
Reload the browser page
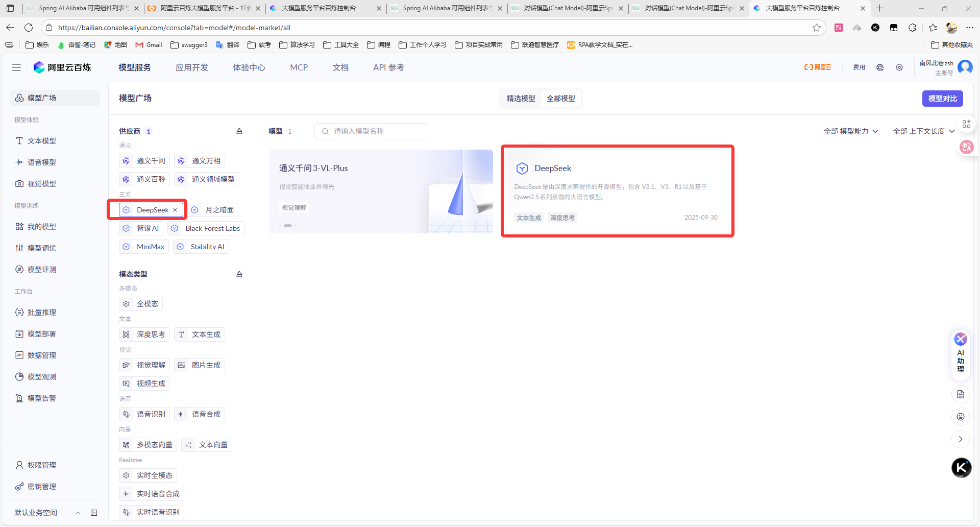pyautogui.click(x=29, y=28)
